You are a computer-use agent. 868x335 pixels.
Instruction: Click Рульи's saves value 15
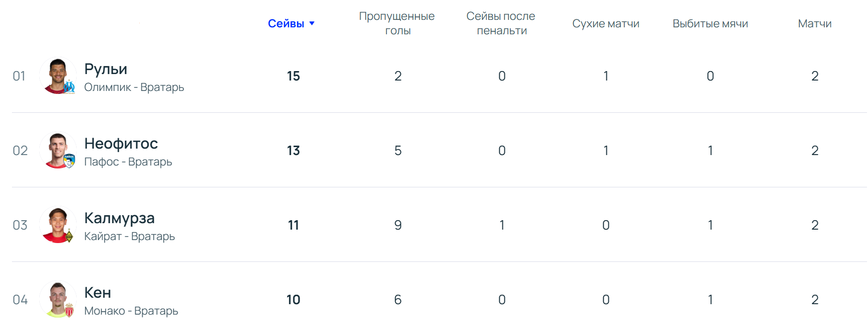point(293,76)
